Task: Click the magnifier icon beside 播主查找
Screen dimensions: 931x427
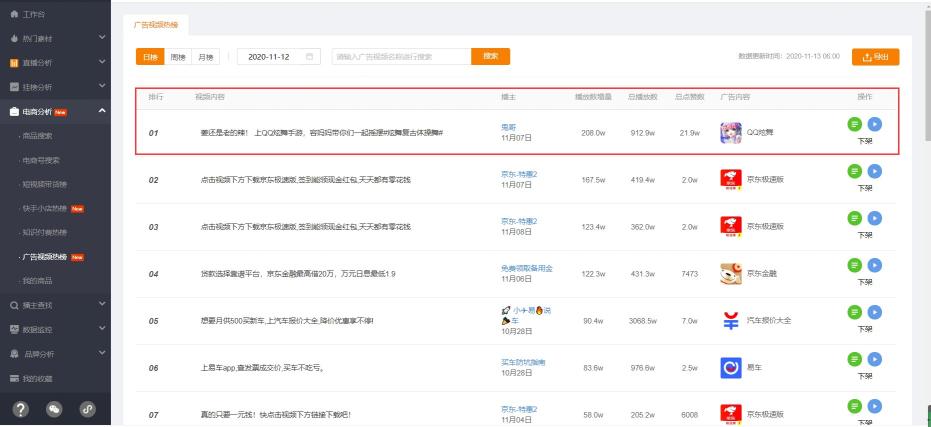Action: point(14,305)
